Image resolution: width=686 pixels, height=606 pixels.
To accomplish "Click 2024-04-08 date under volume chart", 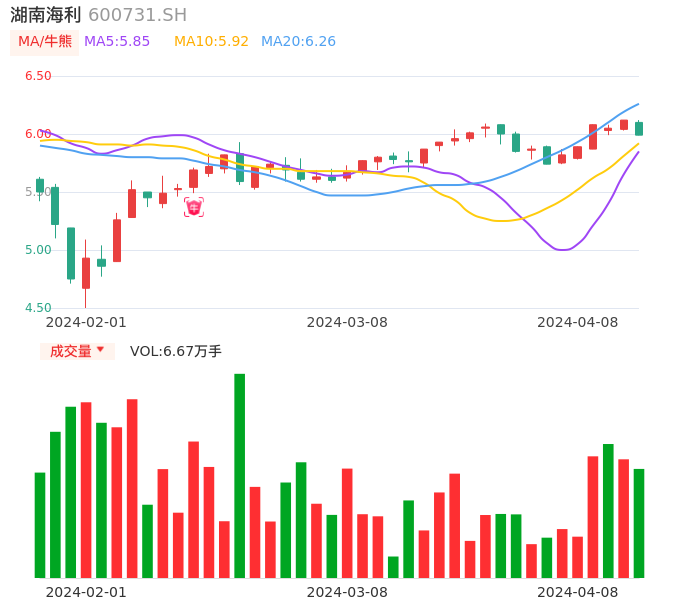I will point(578,592).
